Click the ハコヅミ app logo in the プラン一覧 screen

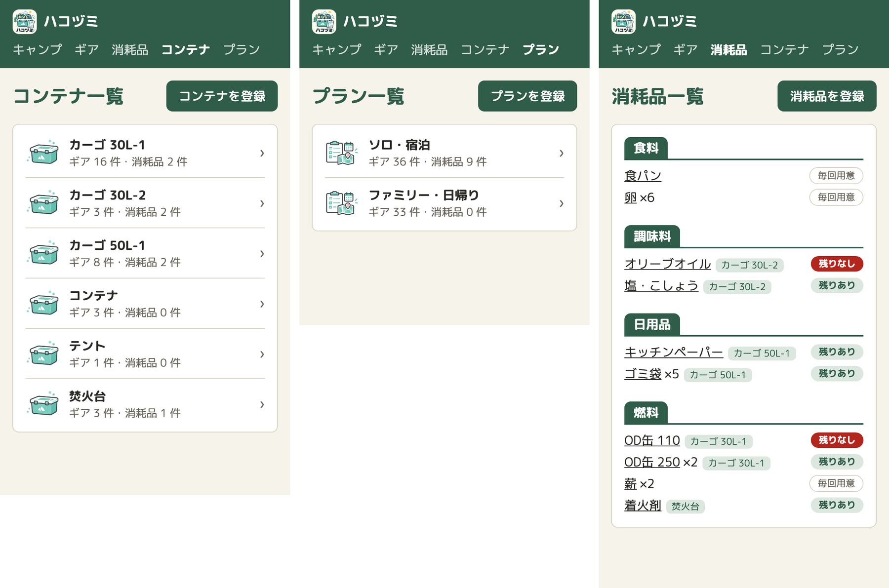click(x=324, y=22)
